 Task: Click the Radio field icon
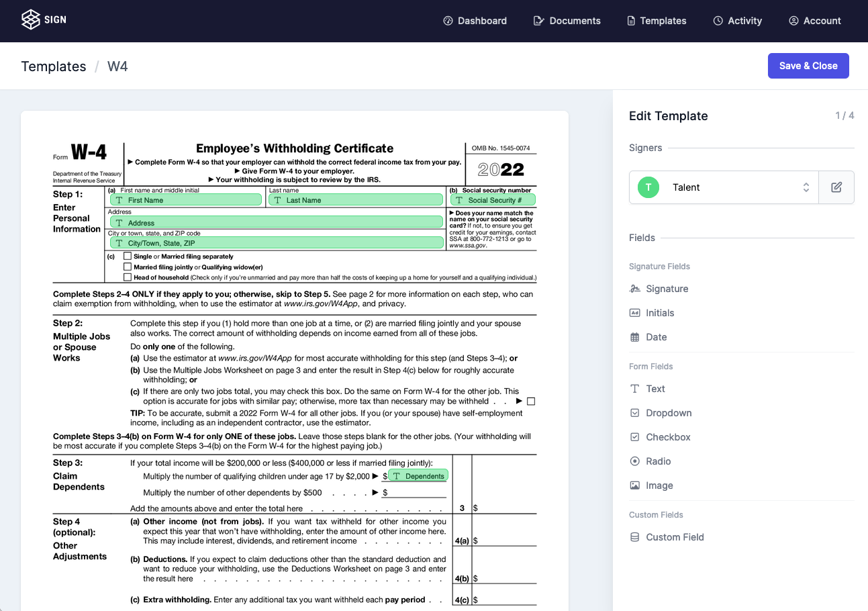click(634, 461)
